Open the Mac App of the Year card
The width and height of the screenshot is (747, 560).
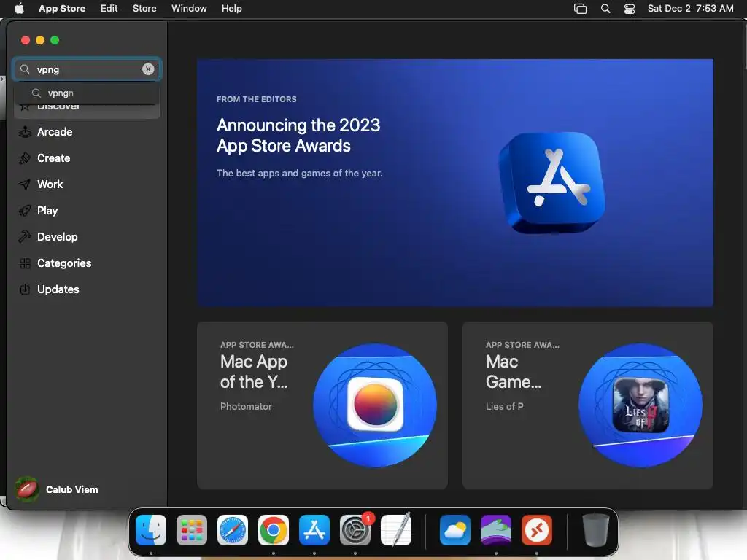click(322, 405)
